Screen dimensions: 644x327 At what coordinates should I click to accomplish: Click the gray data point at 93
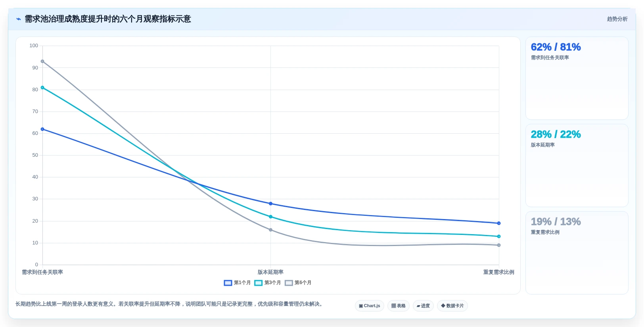tap(42, 62)
